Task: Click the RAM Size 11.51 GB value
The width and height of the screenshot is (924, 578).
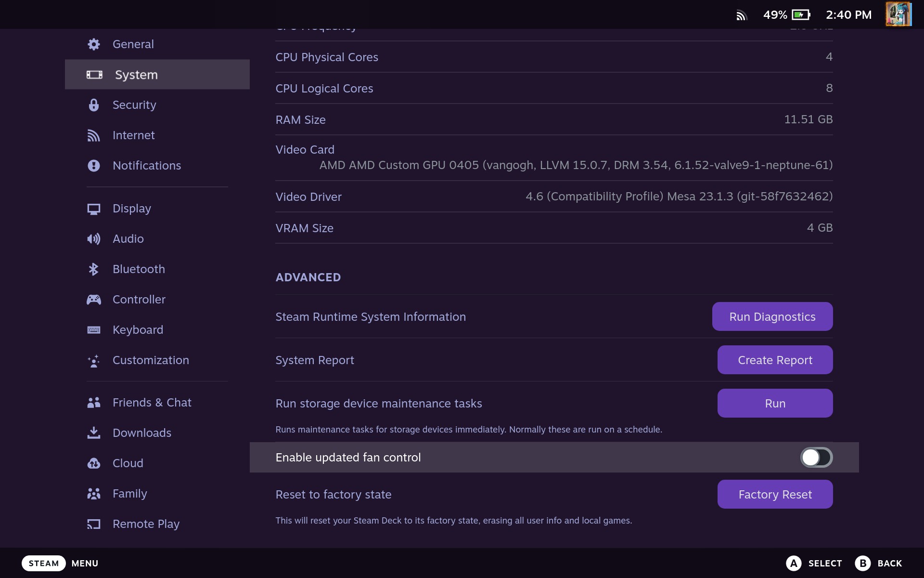Action: [x=808, y=119]
